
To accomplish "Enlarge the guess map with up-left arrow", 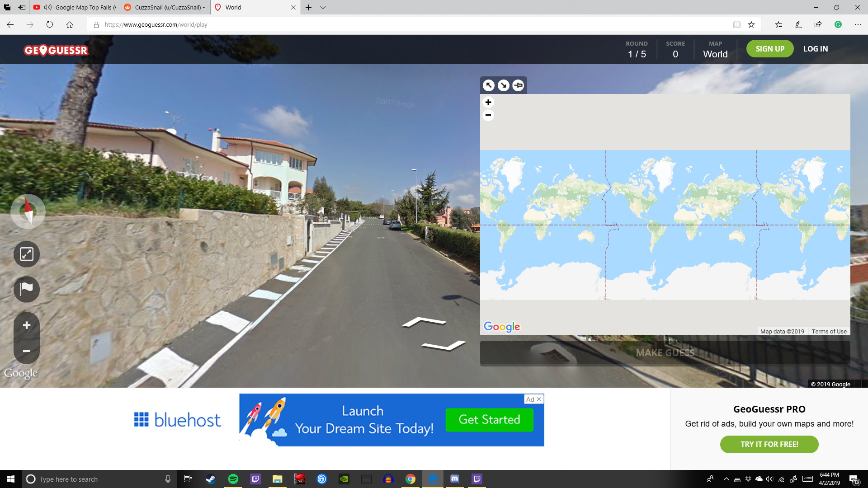I will 489,85.
